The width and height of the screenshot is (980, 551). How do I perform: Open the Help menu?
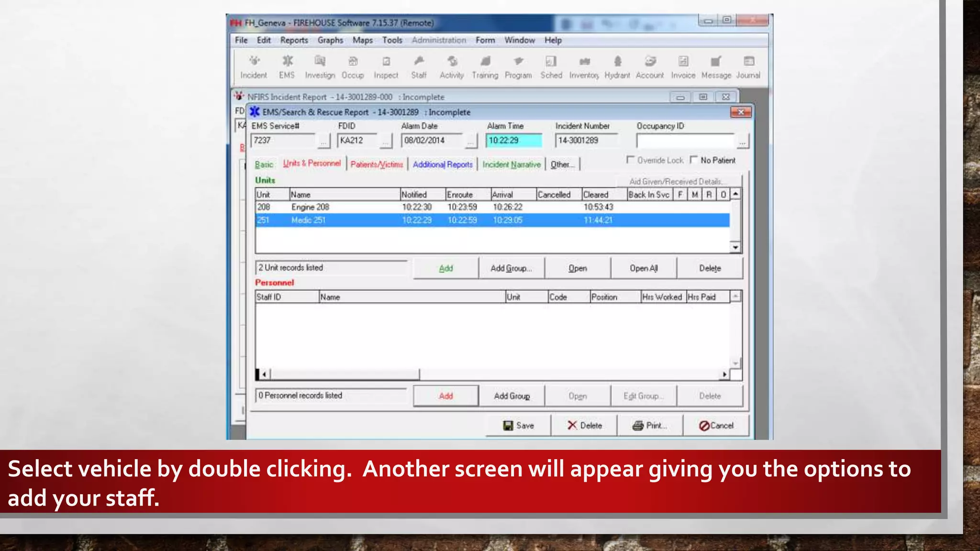(553, 40)
